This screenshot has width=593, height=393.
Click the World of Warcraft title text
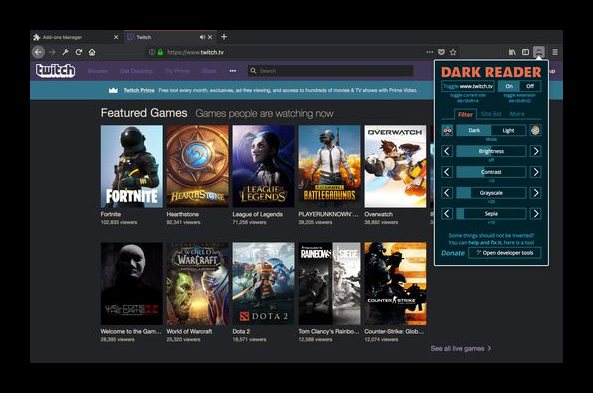tap(189, 331)
